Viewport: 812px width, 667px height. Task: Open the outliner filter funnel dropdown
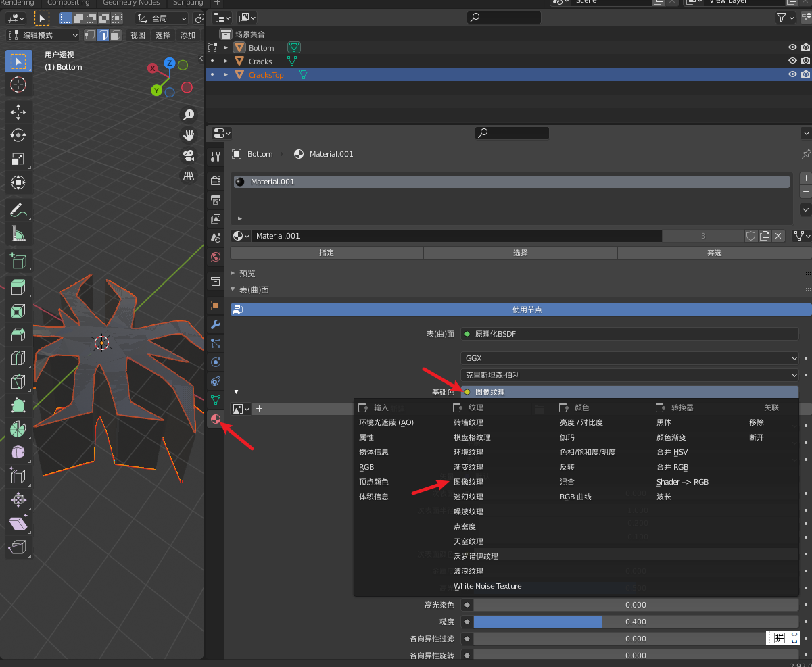tap(786, 18)
